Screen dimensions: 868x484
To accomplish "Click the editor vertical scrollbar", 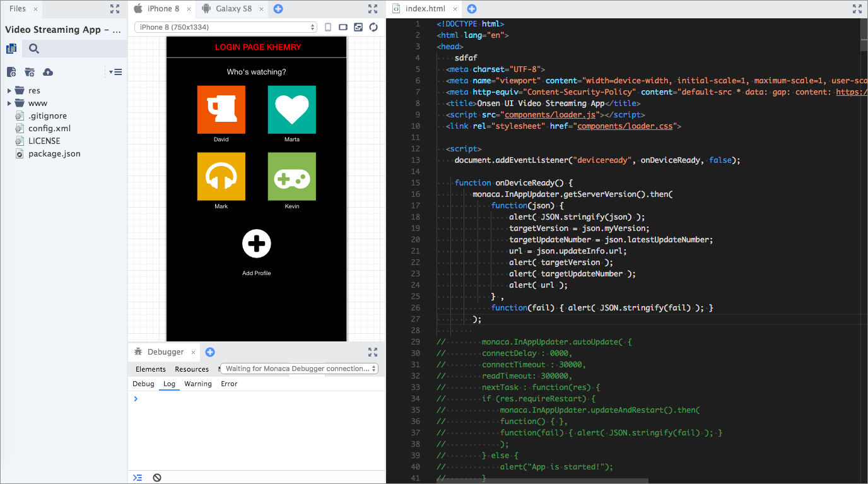I will point(864,35).
